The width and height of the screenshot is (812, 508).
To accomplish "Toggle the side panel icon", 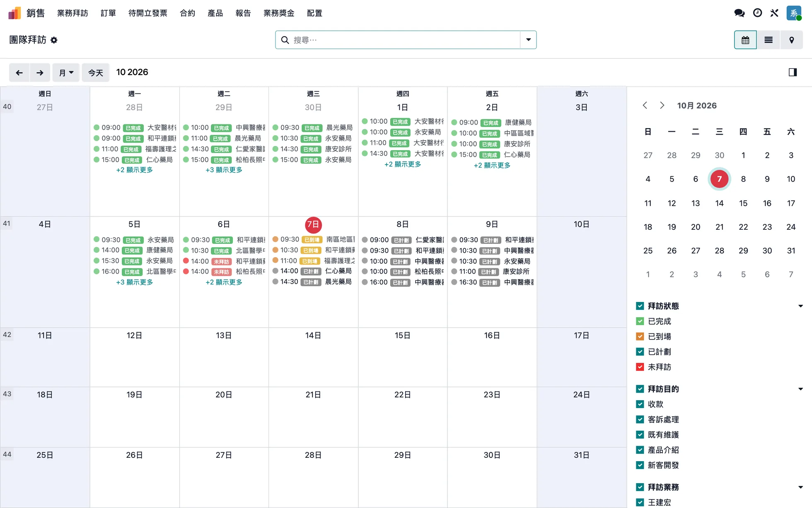I will pos(793,73).
